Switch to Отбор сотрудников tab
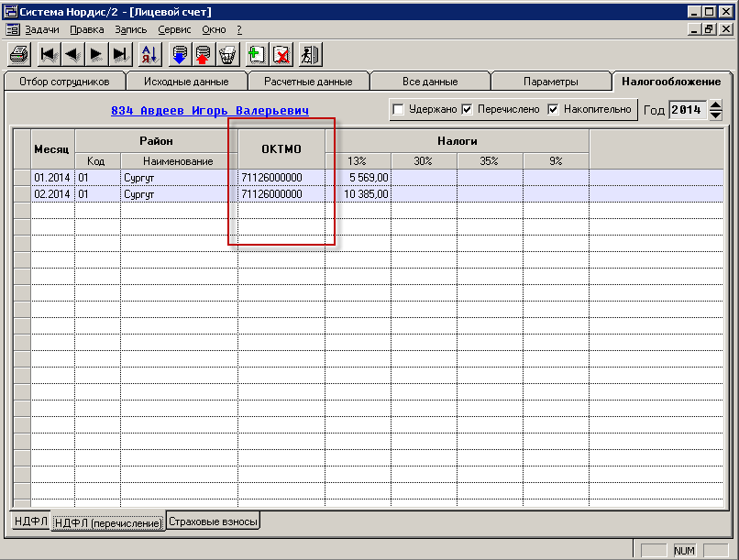The height and width of the screenshot is (560, 739). tap(64, 82)
